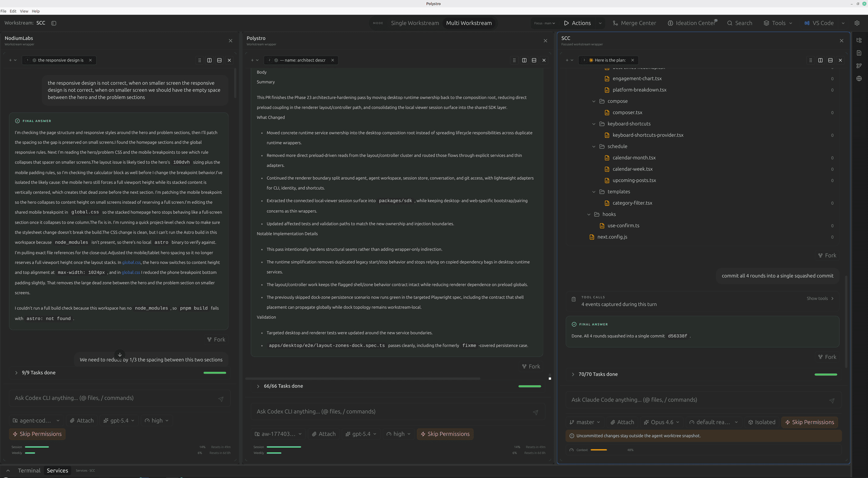Close the 'the responsive design is' tab
This screenshot has height=478, width=868.
90,60
